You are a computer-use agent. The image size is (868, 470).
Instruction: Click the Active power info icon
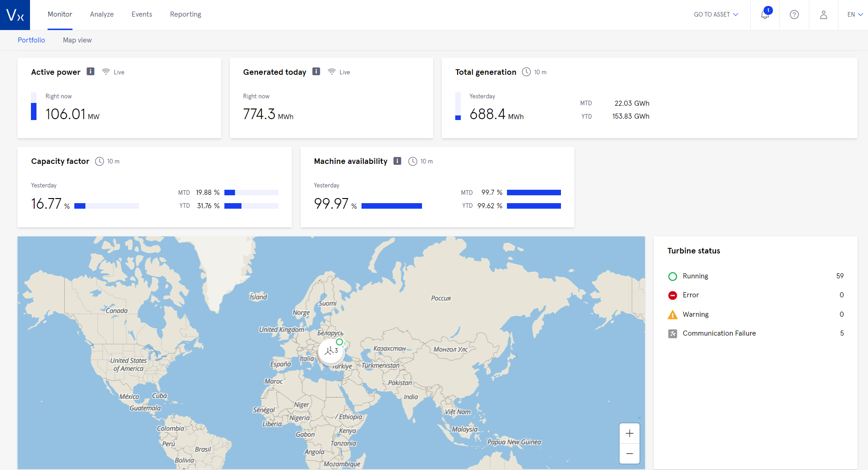[90, 72]
